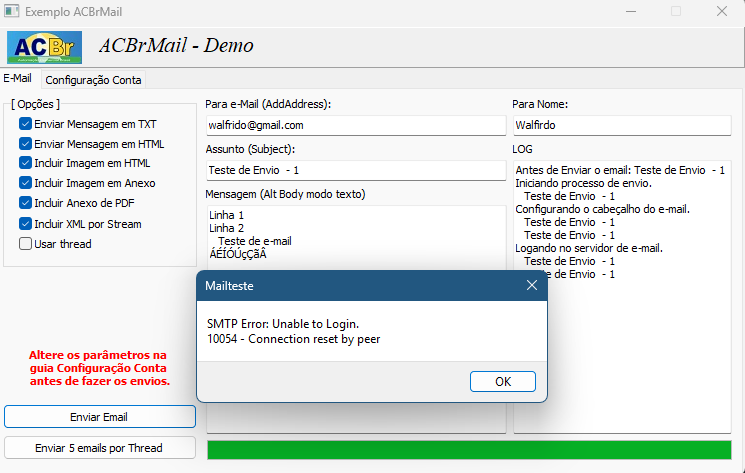
Task: Click log line 'Configurando o cabeçalho do e-mail.'
Action: click(602, 209)
